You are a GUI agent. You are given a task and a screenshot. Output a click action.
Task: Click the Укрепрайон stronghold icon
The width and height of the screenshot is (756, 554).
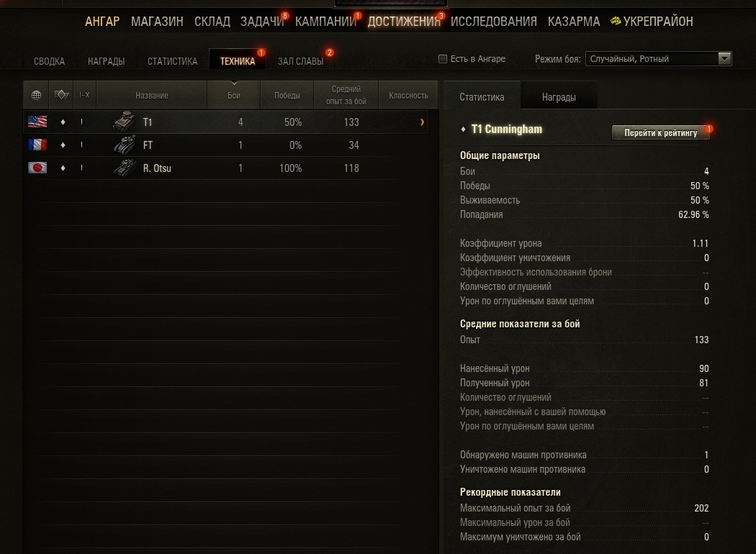(x=616, y=21)
